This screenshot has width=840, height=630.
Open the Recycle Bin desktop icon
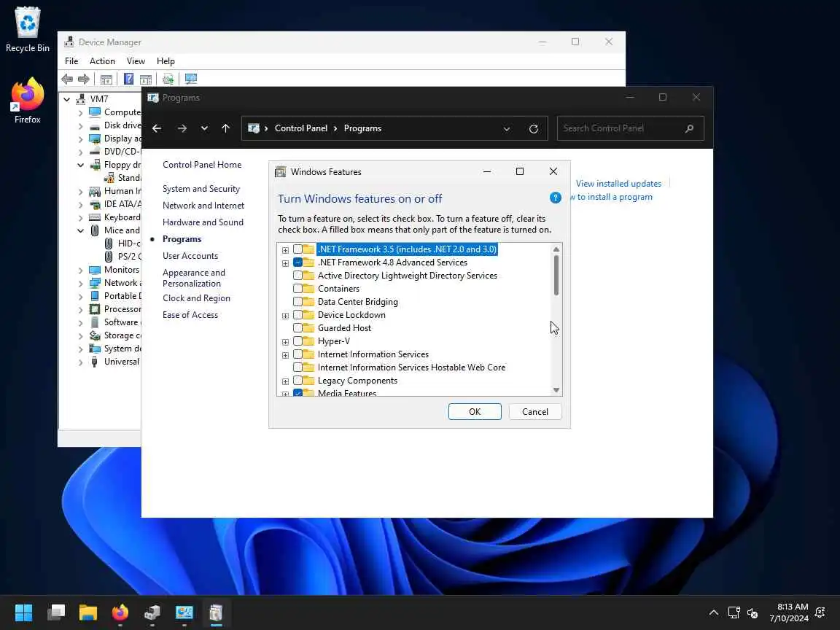(x=27, y=29)
